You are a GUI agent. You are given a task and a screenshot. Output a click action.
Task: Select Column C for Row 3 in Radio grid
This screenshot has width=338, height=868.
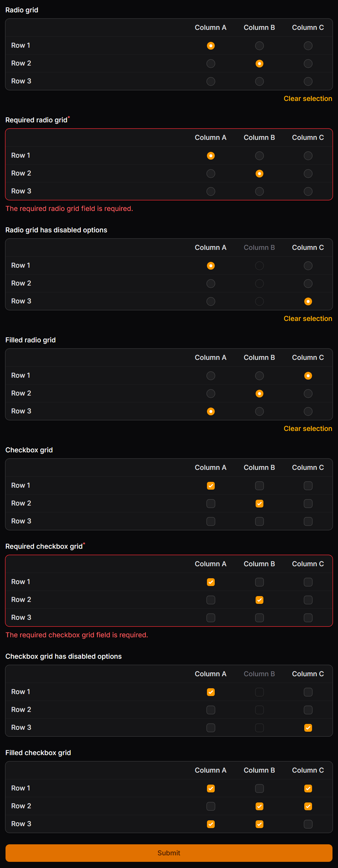[308, 81]
